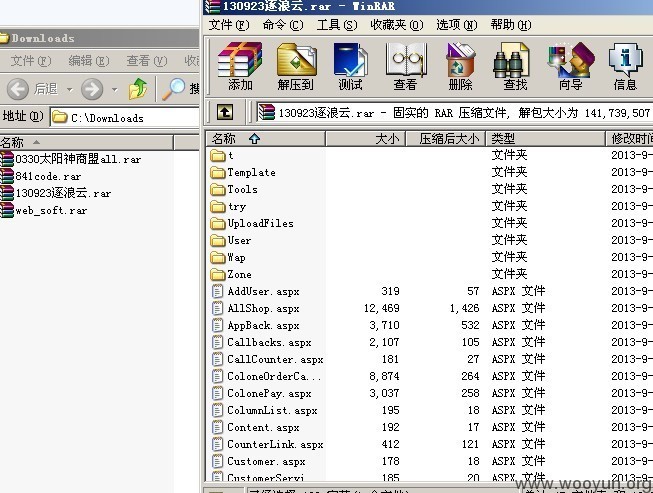Select AppBack.aspx file name
The image size is (653, 493).
pyautogui.click(x=263, y=326)
